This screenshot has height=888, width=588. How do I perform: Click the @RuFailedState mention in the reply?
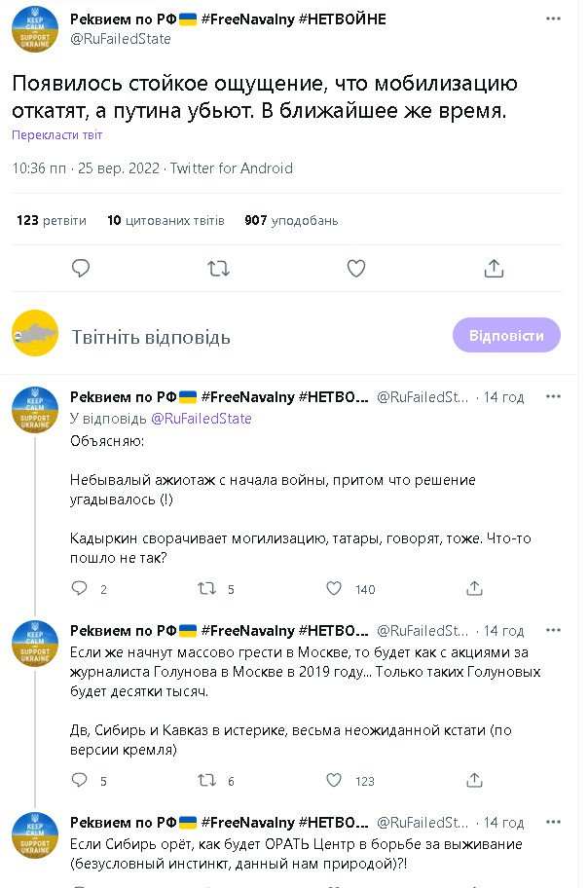[x=201, y=419]
